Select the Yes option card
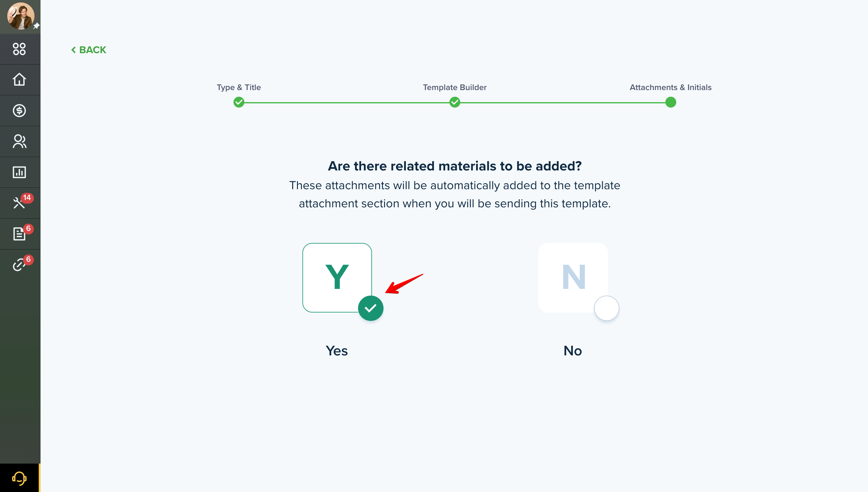The width and height of the screenshot is (868, 492). (337, 277)
